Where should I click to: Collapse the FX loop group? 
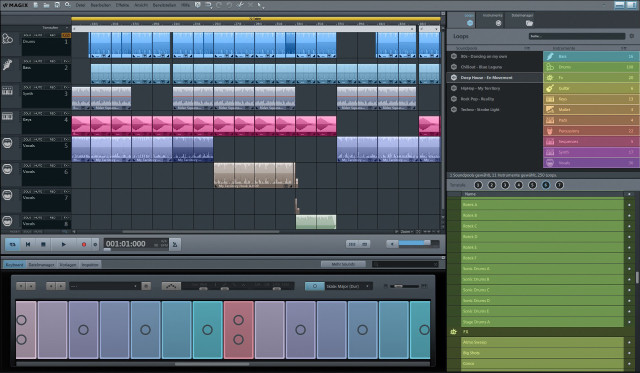coord(453,332)
